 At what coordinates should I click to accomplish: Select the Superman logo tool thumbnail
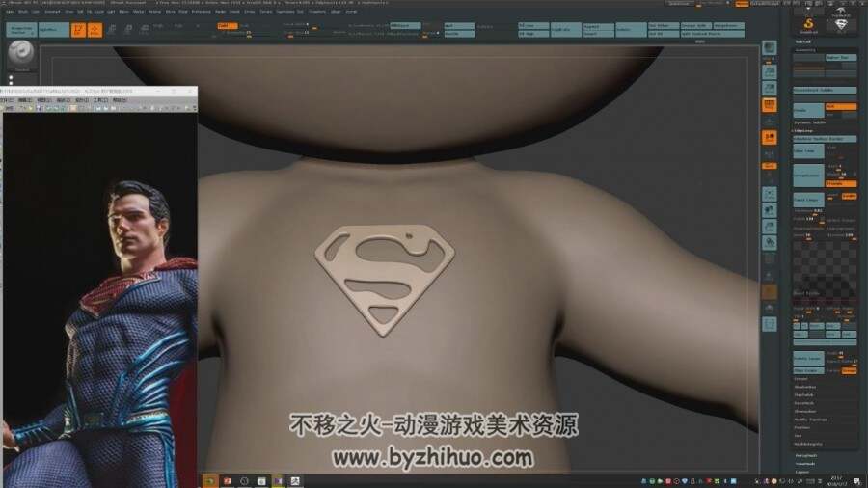point(841,25)
